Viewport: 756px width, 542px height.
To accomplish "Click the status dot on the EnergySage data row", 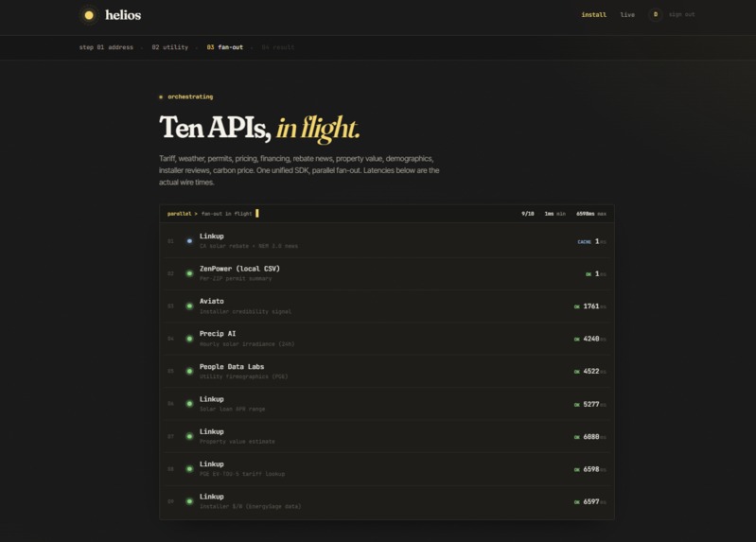I will (x=189, y=501).
